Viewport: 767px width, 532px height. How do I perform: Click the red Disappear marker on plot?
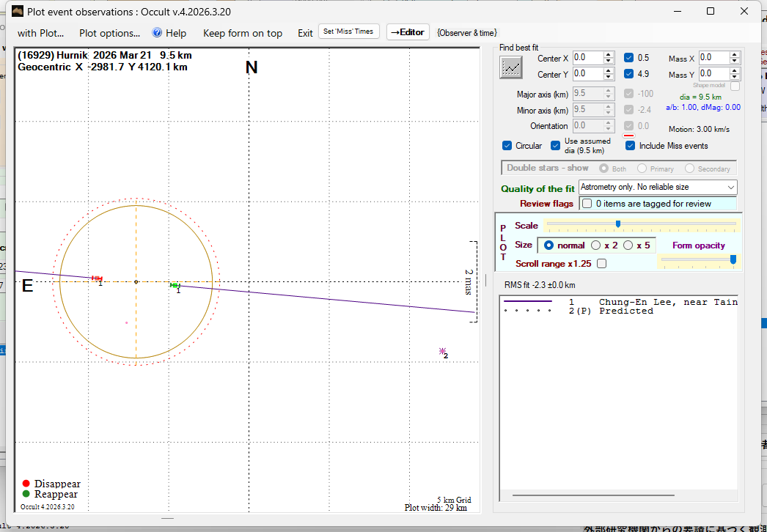[96, 278]
